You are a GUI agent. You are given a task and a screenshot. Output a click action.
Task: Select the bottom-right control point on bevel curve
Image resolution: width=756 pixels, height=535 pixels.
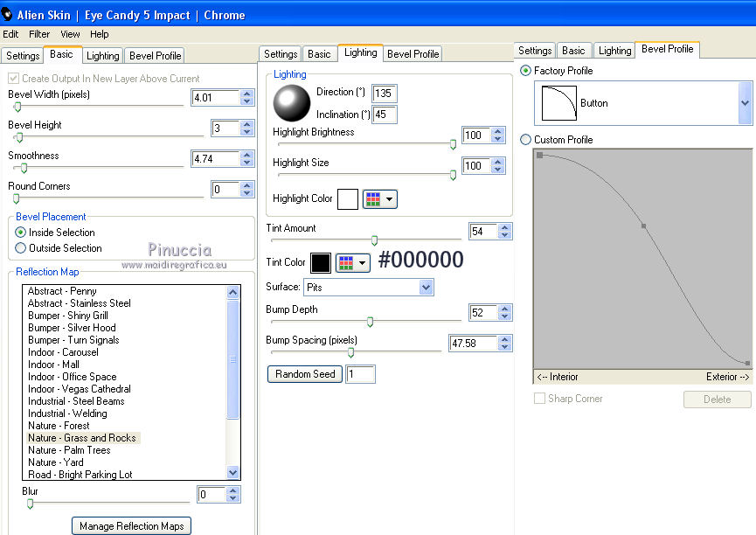pos(747,363)
